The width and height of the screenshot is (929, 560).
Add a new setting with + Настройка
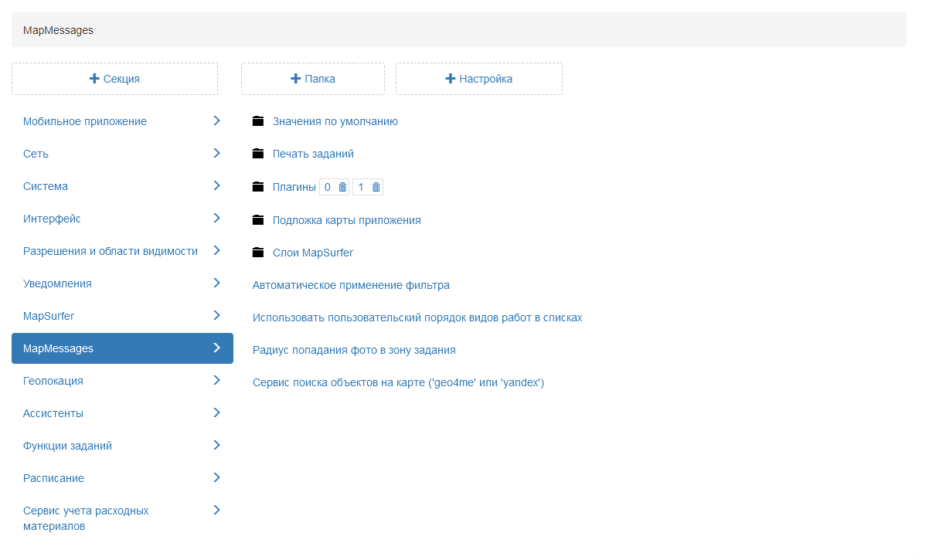[x=479, y=79]
